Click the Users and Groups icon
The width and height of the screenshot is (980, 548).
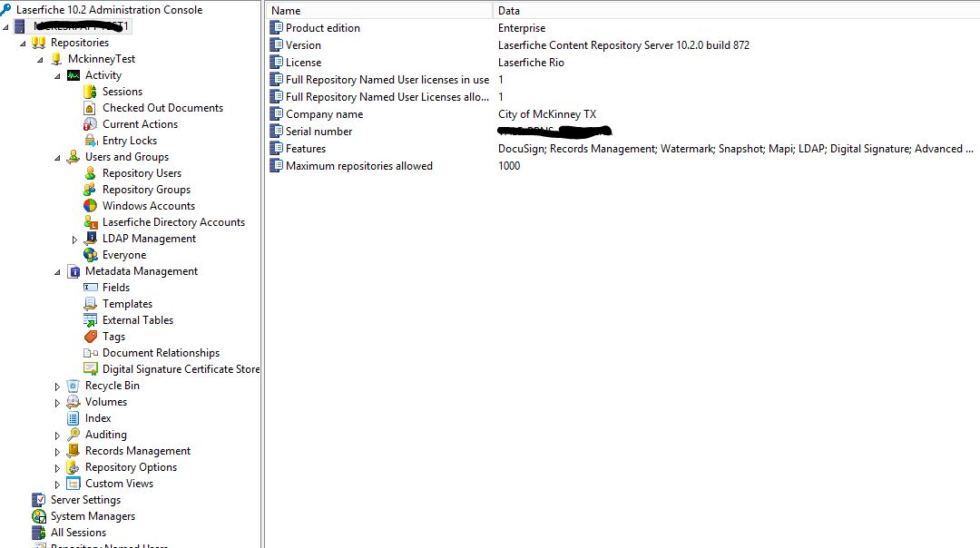pyautogui.click(x=73, y=156)
